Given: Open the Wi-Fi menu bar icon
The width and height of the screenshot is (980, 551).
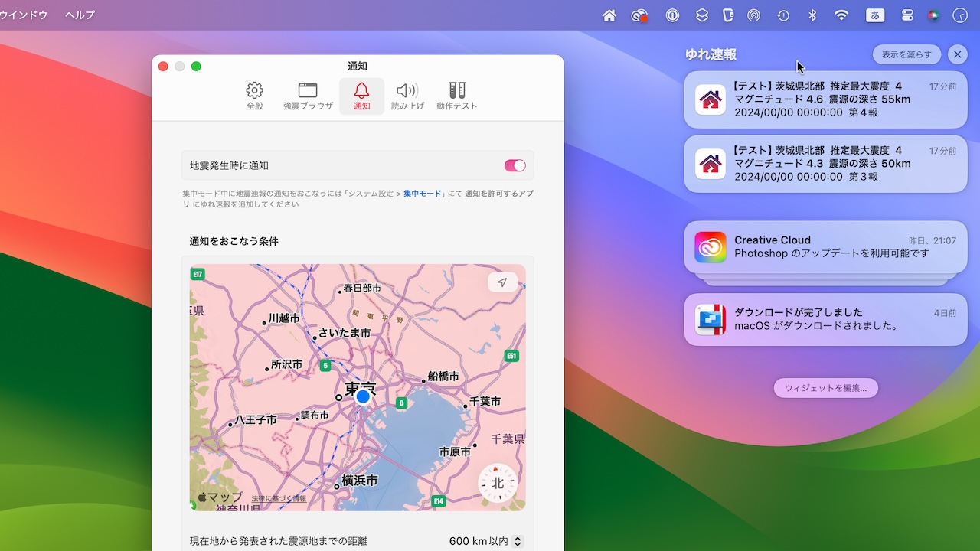Looking at the screenshot, I should point(841,15).
